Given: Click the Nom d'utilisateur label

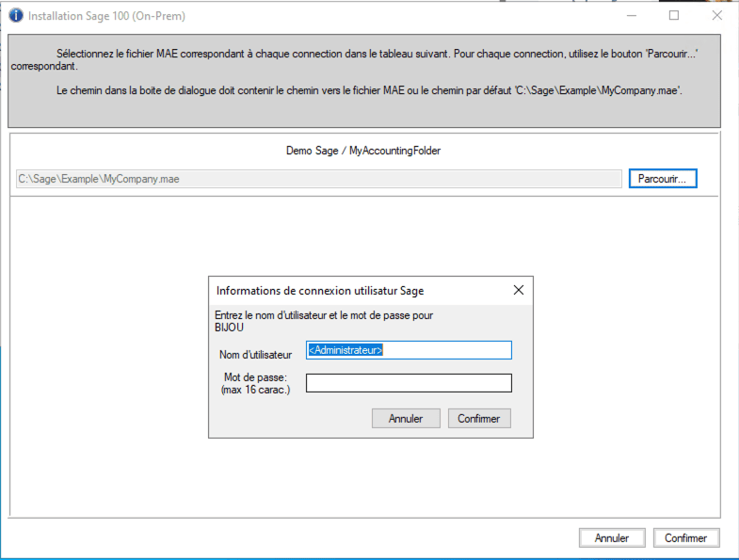Looking at the screenshot, I should coord(255,355).
